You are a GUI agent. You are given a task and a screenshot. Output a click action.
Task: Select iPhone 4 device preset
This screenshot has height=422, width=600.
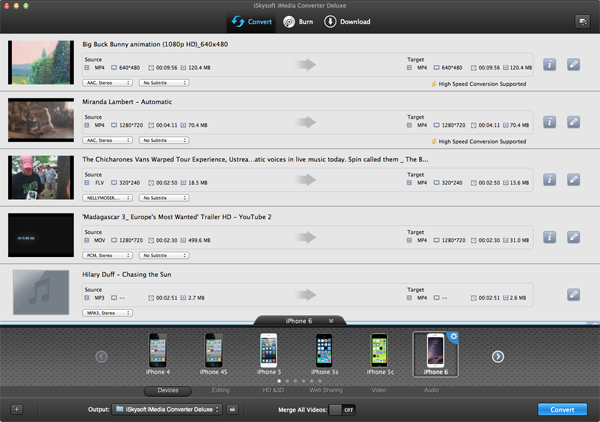point(157,354)
